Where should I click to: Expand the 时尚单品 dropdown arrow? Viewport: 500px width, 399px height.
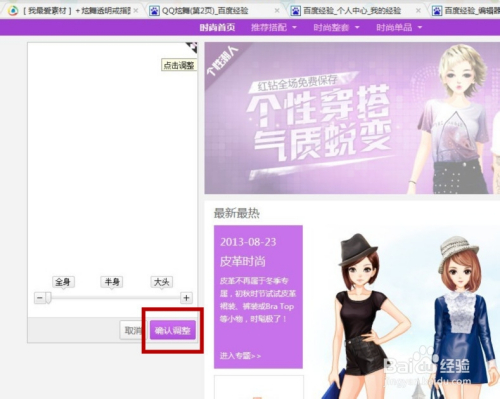coord(420,27)
